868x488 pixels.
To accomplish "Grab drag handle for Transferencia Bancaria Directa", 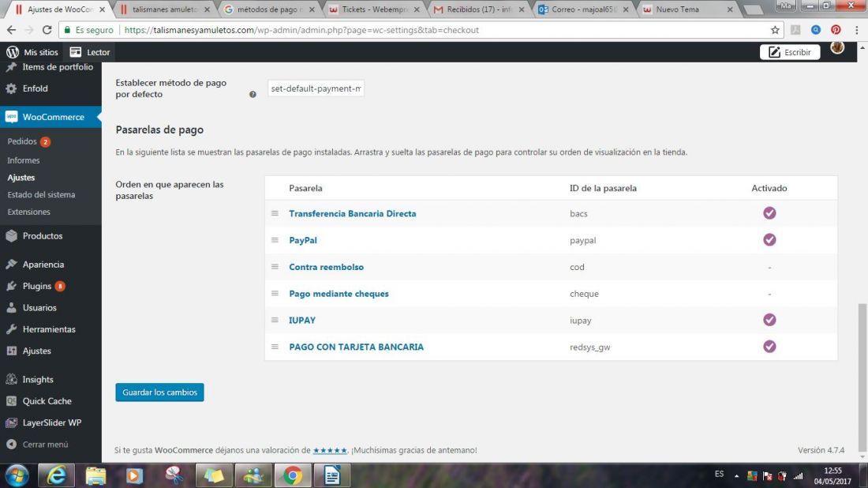I will [x=275, y=213].
